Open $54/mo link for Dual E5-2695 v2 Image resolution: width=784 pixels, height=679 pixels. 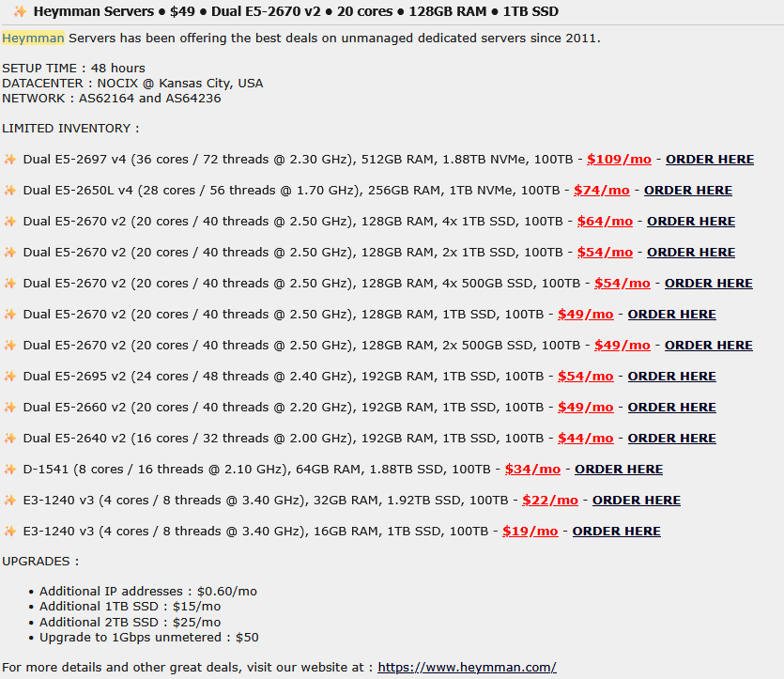[586, 377]
